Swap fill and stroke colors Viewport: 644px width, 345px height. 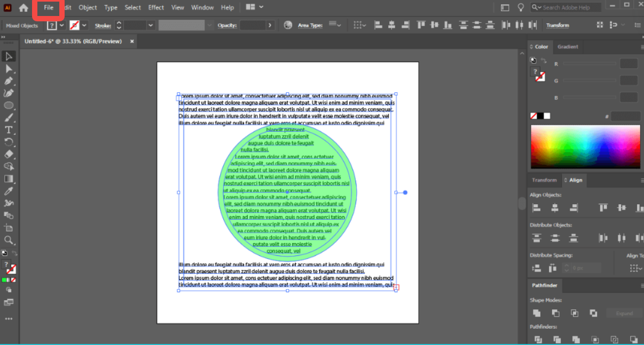[14, 253]
